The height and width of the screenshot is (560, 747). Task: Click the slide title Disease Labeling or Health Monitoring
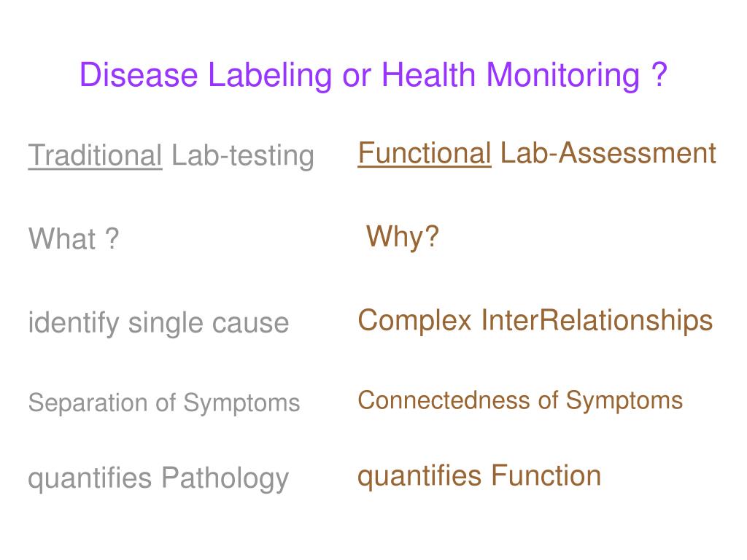(373, 75)
